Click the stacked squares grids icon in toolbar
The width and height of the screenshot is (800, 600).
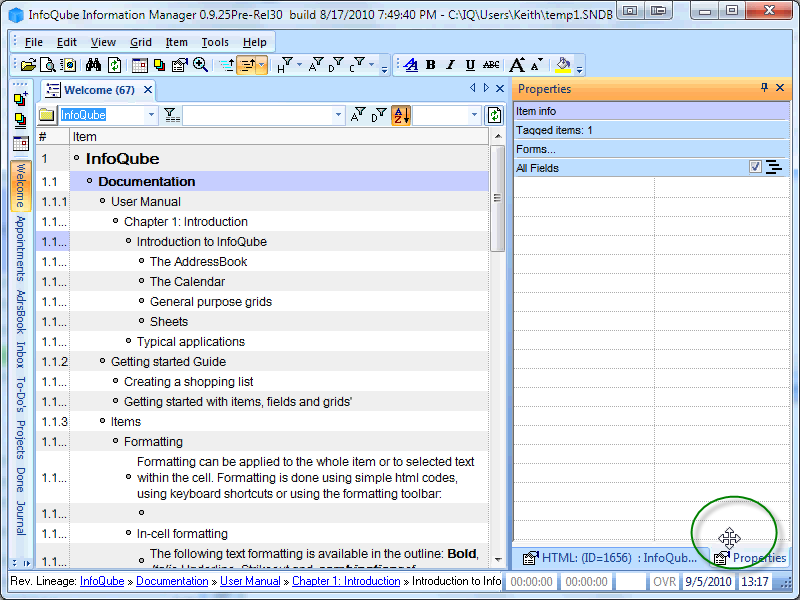160,65
